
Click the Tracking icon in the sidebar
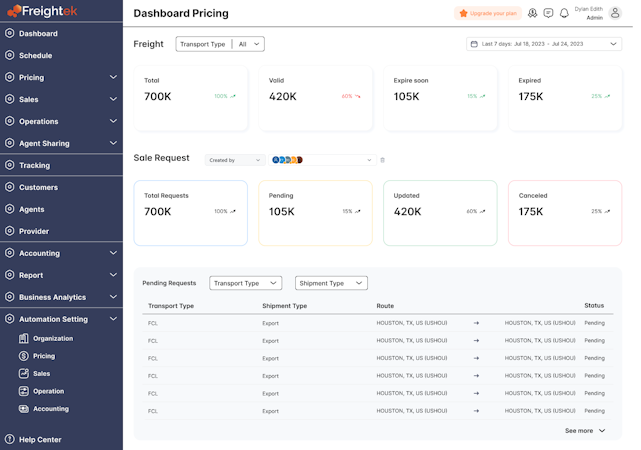pos(9,165)
